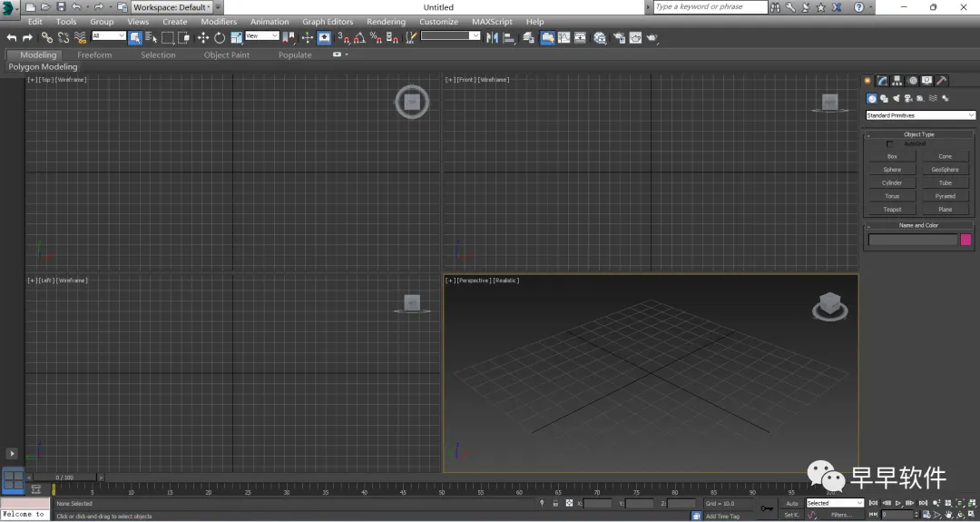
Task: Switch to the Modify command panel tab
Action: pyautogui.click(x=882, y=81)
